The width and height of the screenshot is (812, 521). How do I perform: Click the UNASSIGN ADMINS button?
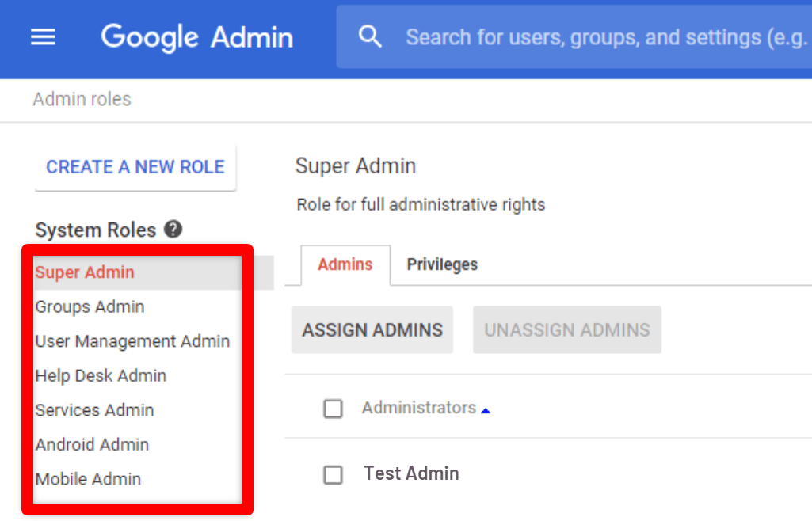click(566, 329)
